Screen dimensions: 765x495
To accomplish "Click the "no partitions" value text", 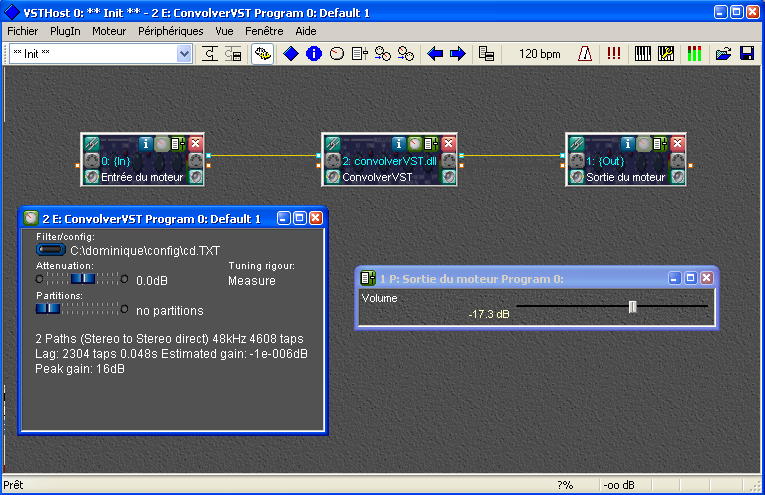I will tap(170, 311).
